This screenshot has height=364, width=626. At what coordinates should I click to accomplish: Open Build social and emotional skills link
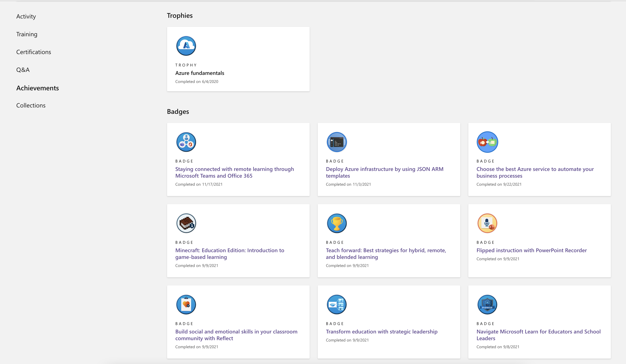pos(236,335)
